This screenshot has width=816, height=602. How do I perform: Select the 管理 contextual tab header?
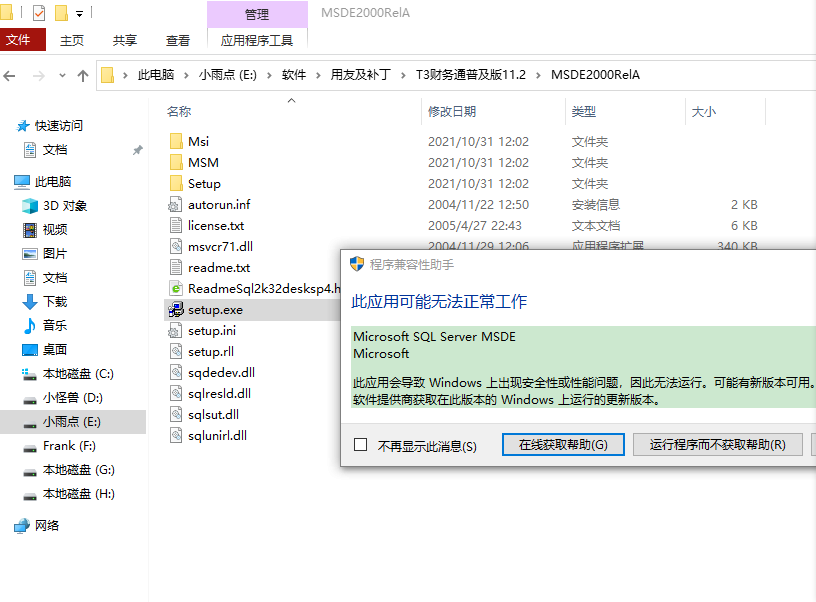(x=257, y=14)
